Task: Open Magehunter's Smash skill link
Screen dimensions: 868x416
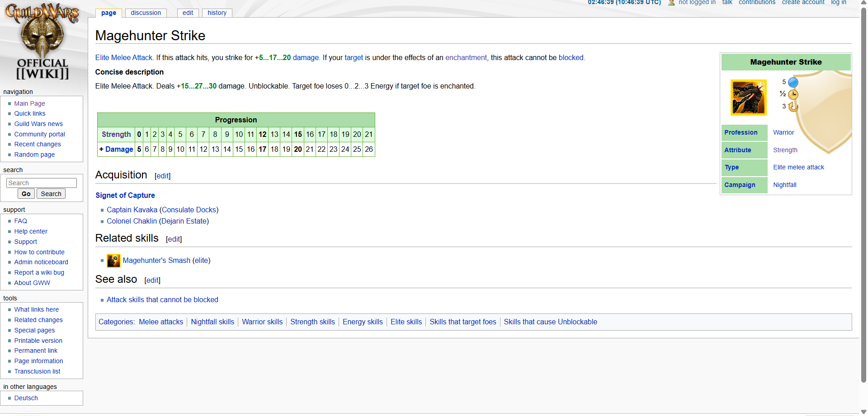Action: click(156, 261)
